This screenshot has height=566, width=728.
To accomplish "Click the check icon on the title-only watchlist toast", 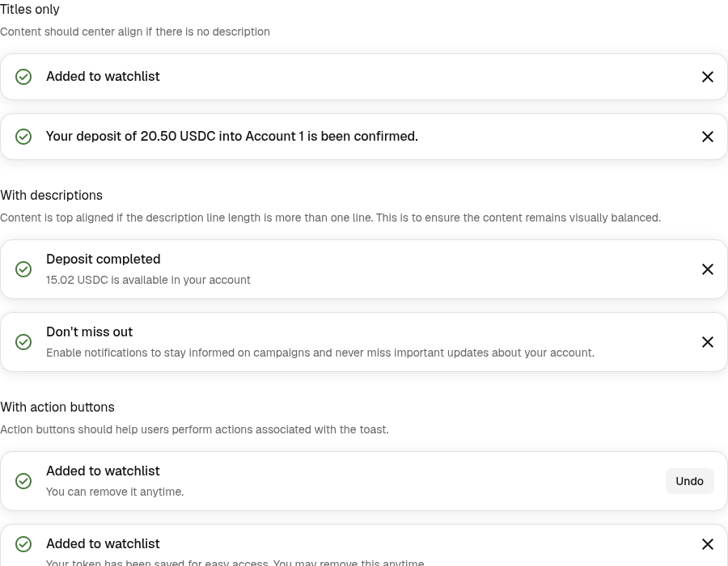I will coord(23,77).
